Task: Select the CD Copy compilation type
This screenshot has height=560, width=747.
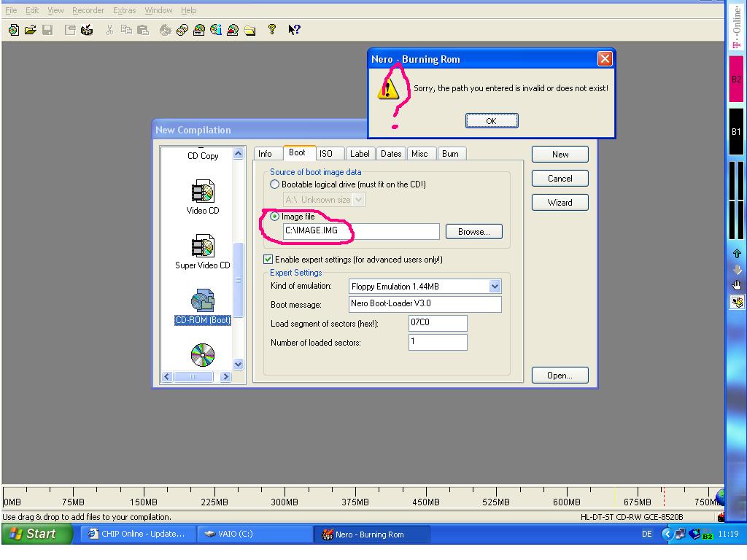Action: pyautogui.click(x=203, y=156)
